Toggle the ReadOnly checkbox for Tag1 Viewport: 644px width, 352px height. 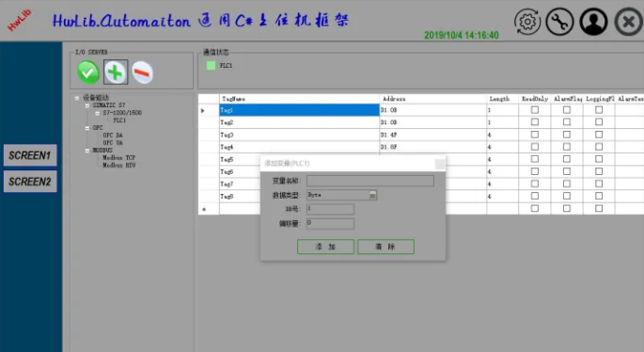coord(534,110)
